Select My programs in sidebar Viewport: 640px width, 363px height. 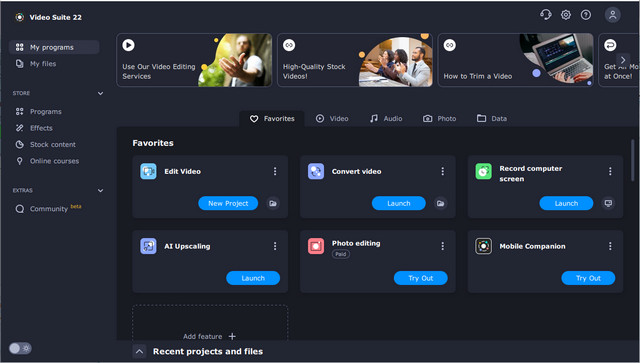tap(54, 47)
